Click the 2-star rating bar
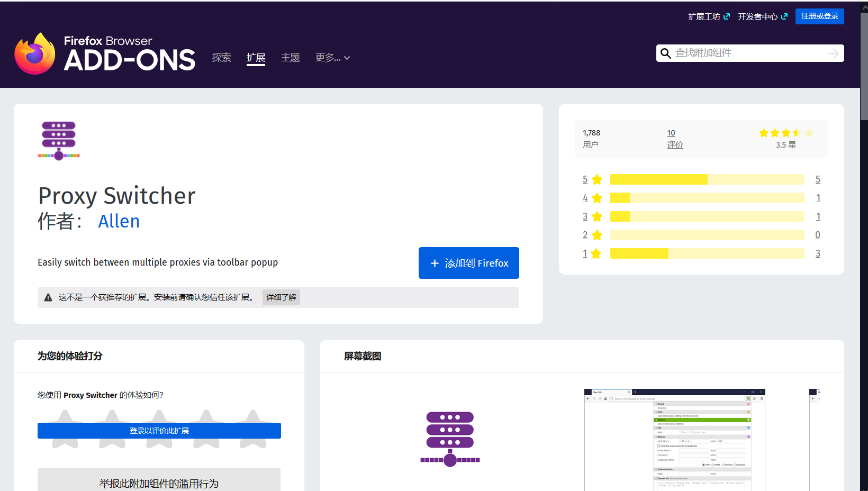868x491 pixels. pos(707,235)
